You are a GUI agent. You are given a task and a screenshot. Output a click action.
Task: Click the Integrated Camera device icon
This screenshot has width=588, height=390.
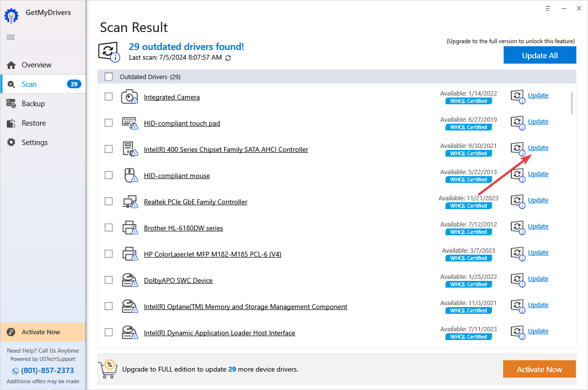coord(129,97)
